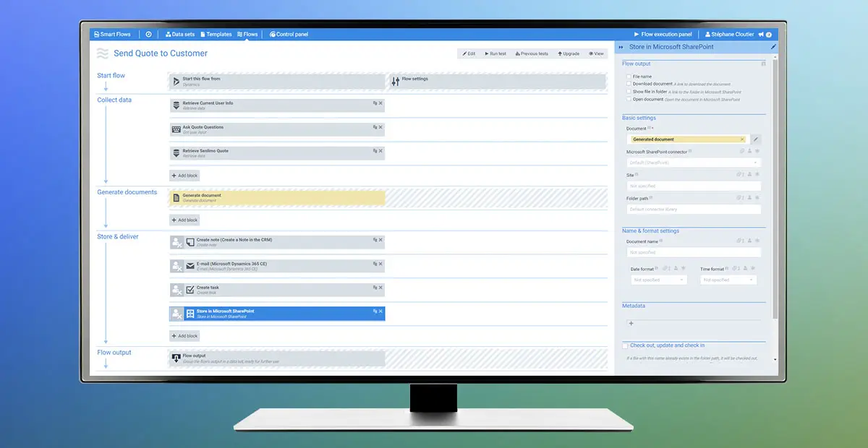The width and height of the screenshot is (868, 448).
Task: Click the clock history icon in the toolbar
Action: pyautogui.click(x=148, y=34)
